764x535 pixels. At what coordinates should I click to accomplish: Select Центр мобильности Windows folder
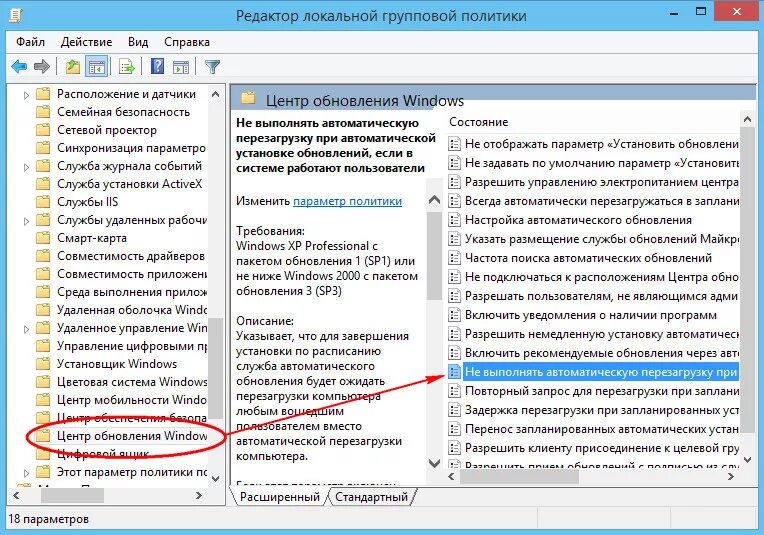pyautogui.click(x=132, y=400)
